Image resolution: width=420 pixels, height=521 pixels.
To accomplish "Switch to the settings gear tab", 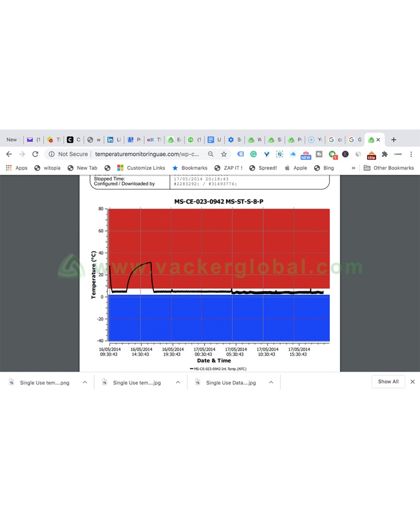I will (x=235, y=140).
